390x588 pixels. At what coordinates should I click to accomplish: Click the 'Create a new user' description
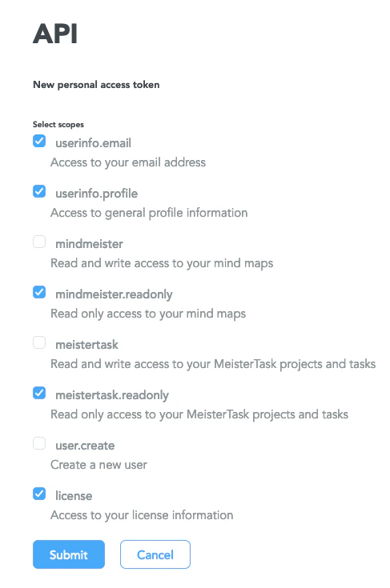[x=99, y=465]
